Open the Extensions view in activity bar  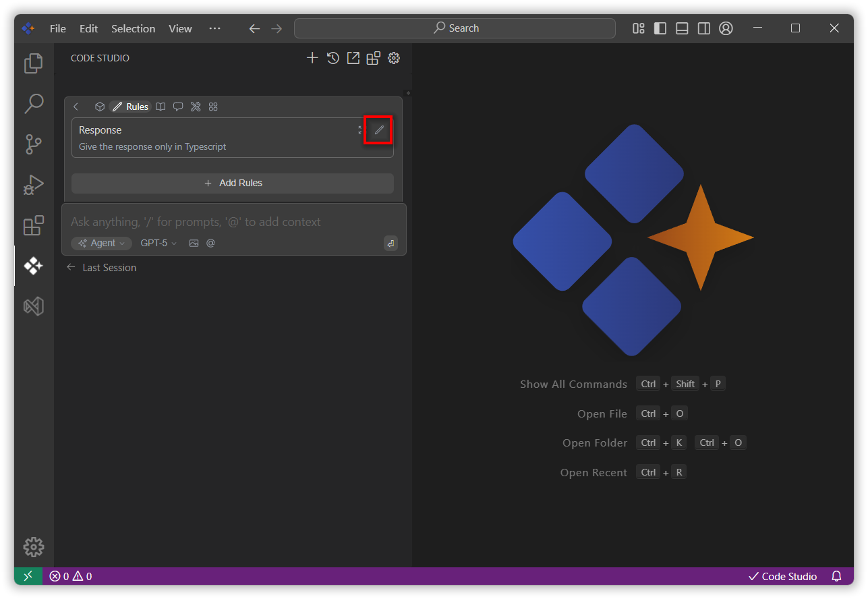pos(33,225)
